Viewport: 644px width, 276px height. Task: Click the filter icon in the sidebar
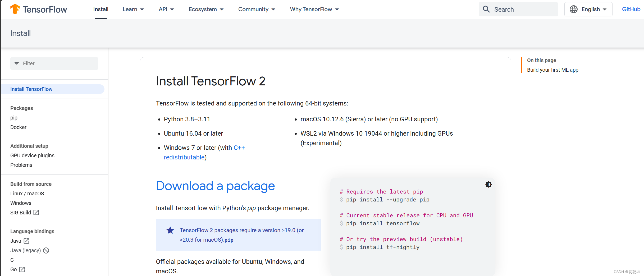pos(17,63)
